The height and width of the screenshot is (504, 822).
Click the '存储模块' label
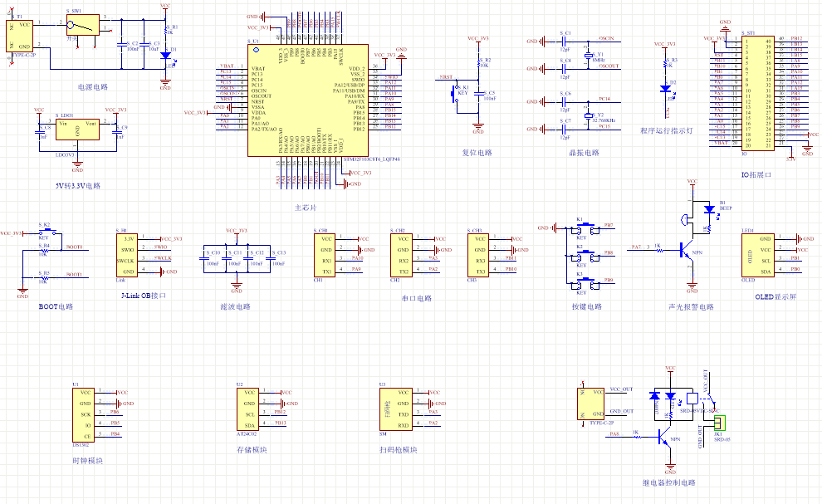(x=252, y=450)
